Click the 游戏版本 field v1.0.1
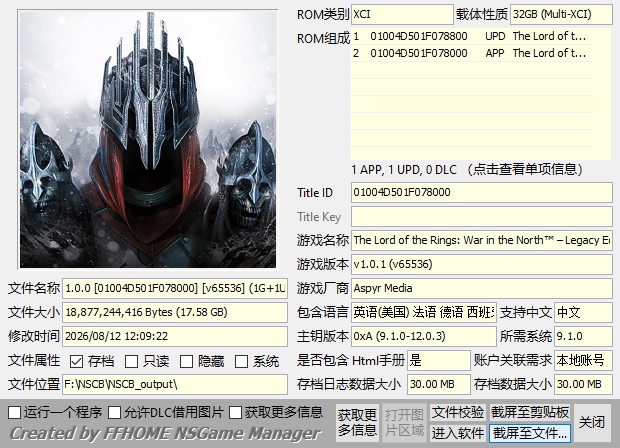620x448 pixels. [482, 265]
